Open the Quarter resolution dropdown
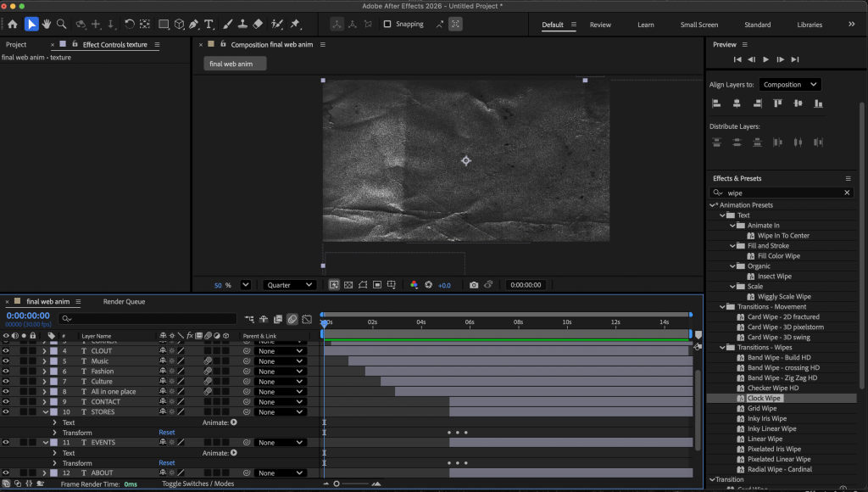Screen dimensions: 868x492 point(289,285)
